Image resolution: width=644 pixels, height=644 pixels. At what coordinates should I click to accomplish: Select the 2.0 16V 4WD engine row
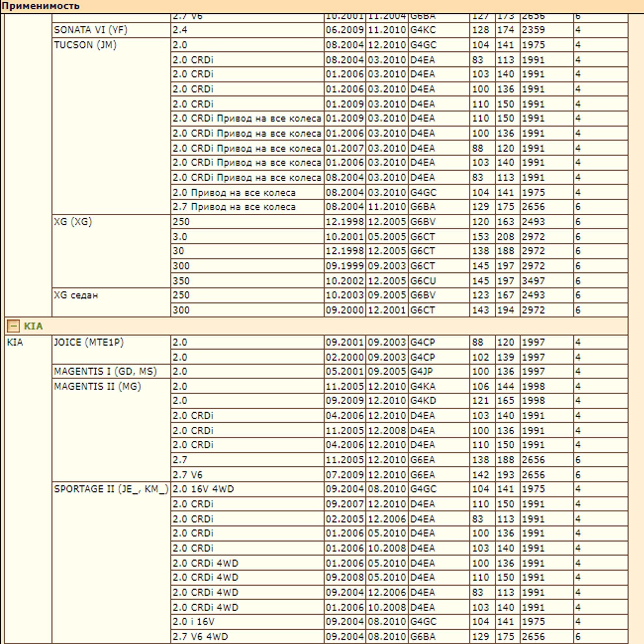point(399,489)
